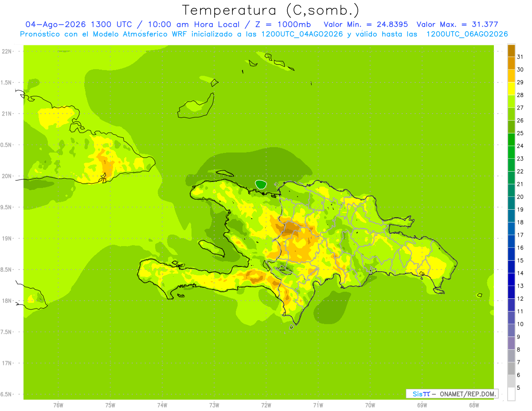Click the '0.5N' latitude label

pos(6,145)
